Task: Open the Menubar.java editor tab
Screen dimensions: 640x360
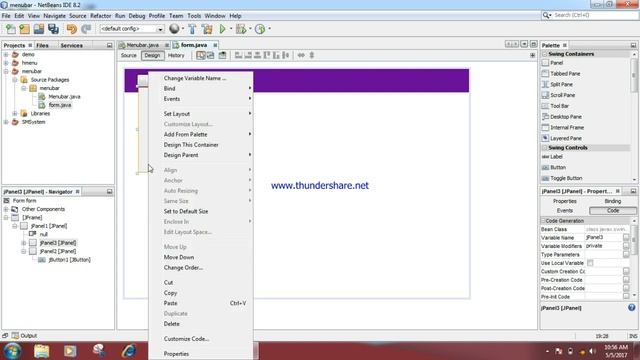Action: (x=142, y=45)
